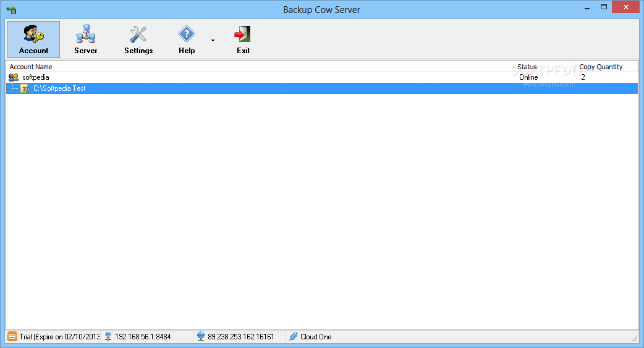The image size is (644, 348).
Task: Close the Backup Cow Server window
Action: coord(626,7)
